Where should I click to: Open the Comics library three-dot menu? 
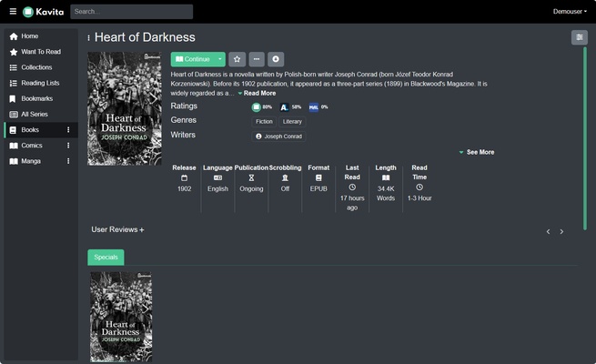(68, 146)
